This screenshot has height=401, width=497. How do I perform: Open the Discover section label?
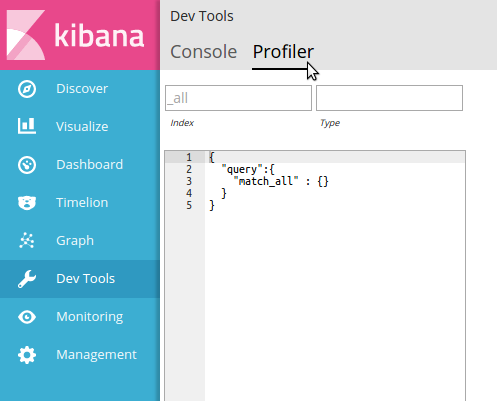[x=82, y=89]
